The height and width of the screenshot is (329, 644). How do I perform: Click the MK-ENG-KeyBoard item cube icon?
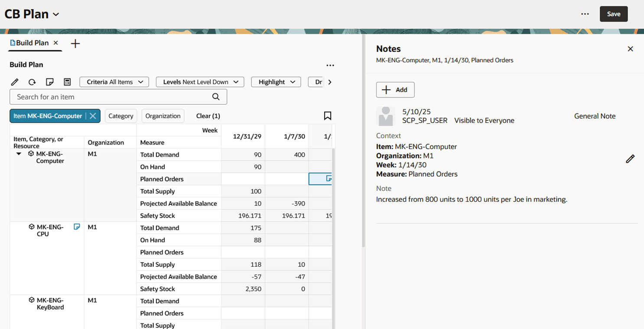32,300
